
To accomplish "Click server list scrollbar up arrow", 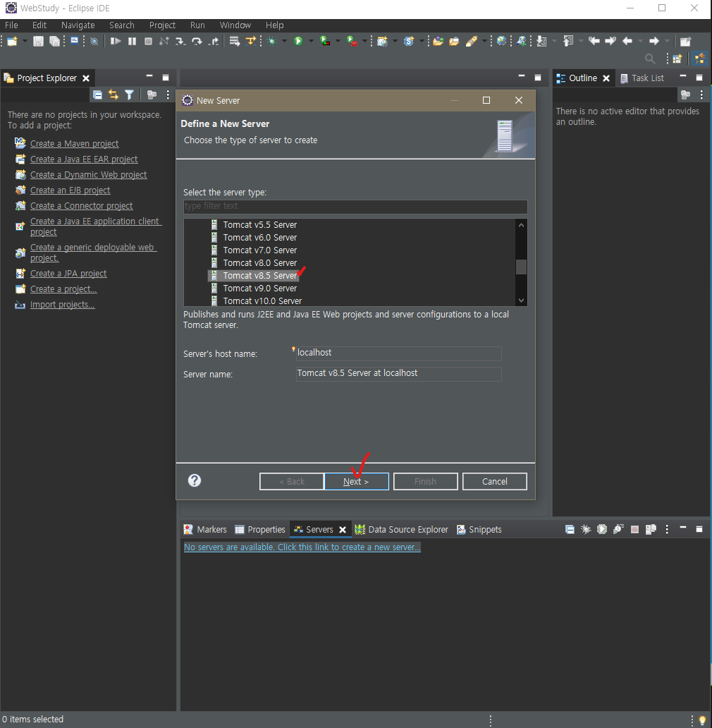I will click(x=522, y=225).
